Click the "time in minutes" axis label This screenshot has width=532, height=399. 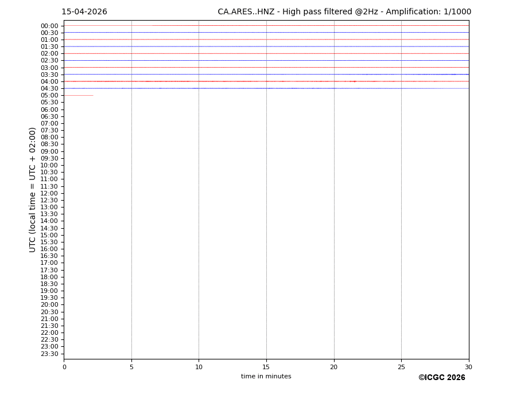266,377
